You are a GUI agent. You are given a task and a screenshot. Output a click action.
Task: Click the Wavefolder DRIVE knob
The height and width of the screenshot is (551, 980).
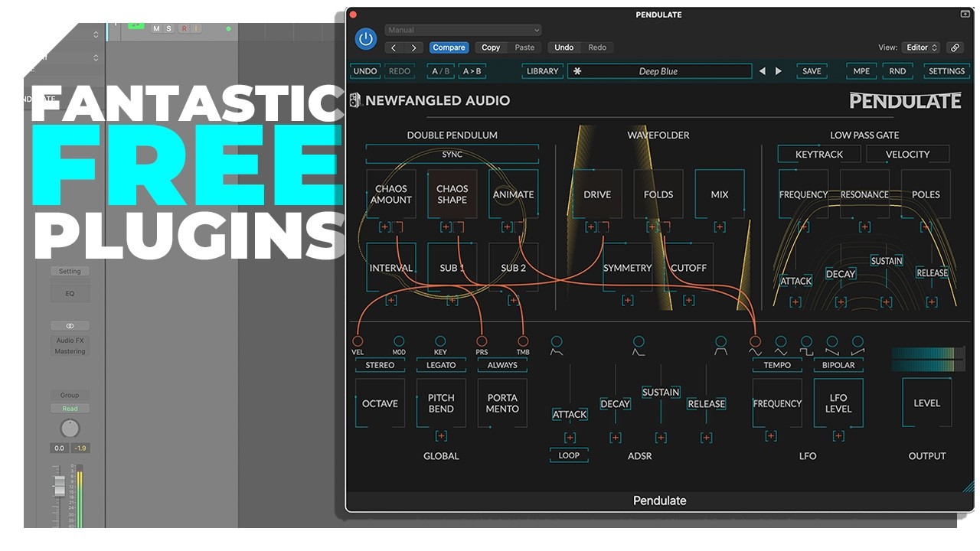tap(597, 194)
